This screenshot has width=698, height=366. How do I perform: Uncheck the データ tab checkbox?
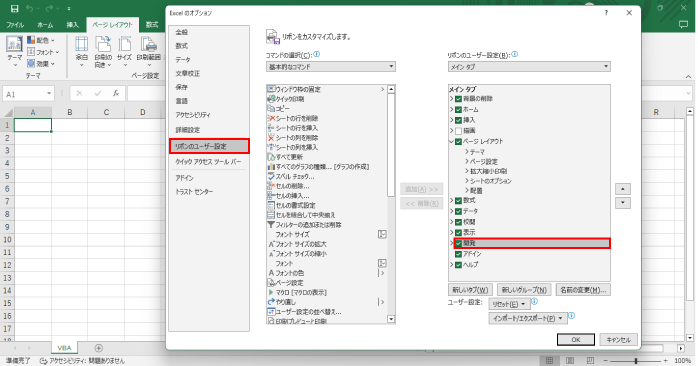(x=459, y=211)
